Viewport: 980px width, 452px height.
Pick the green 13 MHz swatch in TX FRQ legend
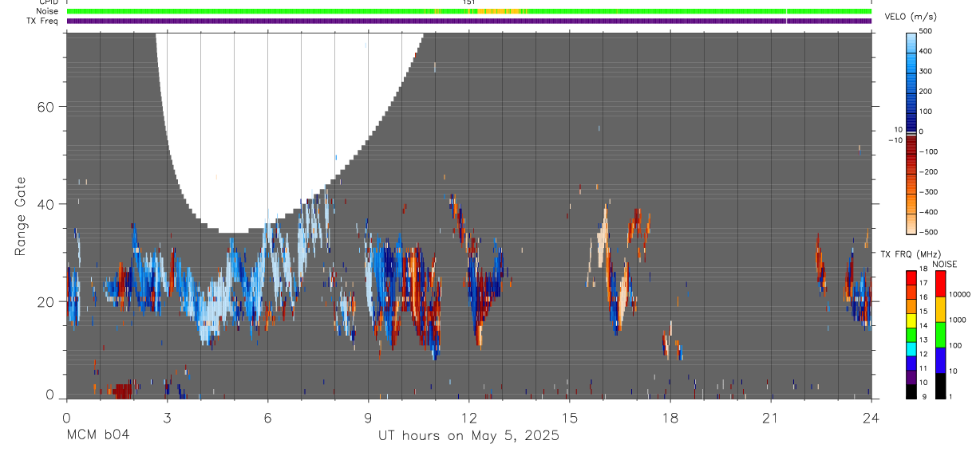(911, 340)
